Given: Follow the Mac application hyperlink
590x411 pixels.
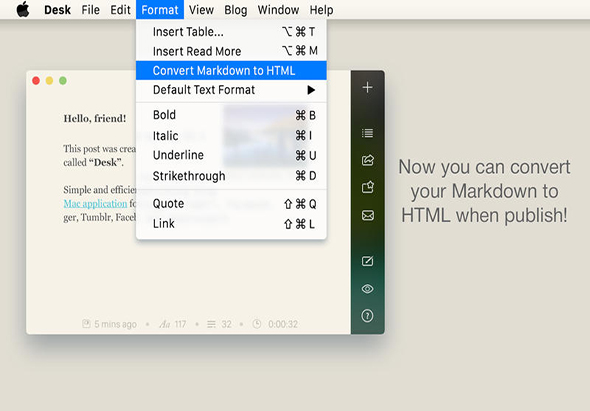Looking at the screenshot, I should [x=95, y=204].
